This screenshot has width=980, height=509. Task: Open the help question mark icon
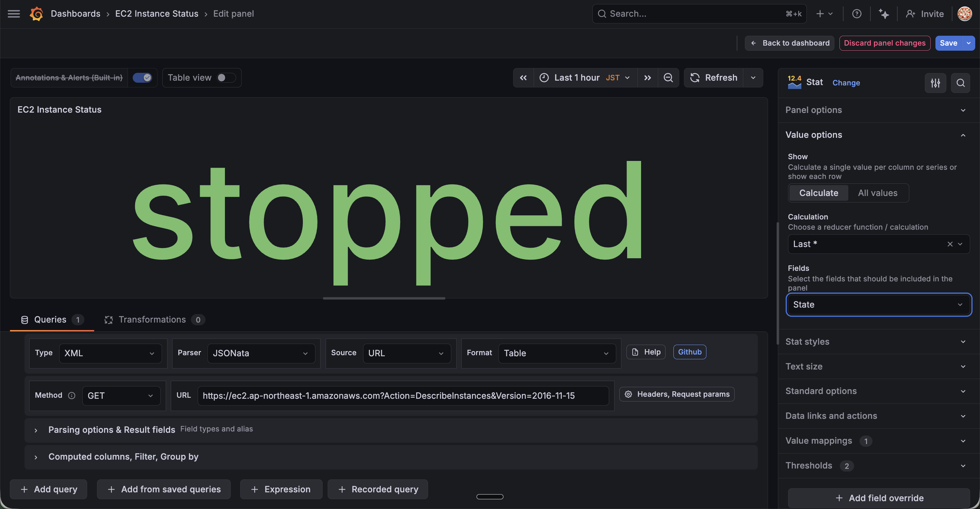click(856, 14)
